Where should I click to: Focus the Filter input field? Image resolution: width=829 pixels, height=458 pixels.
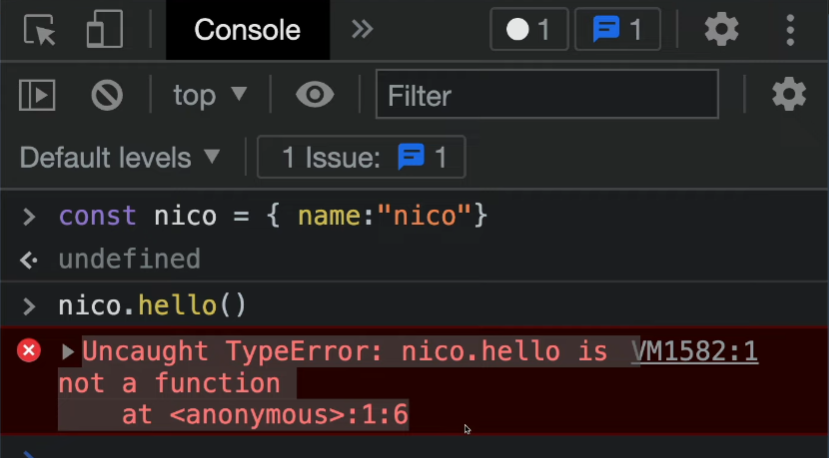[x=547, y=94]
